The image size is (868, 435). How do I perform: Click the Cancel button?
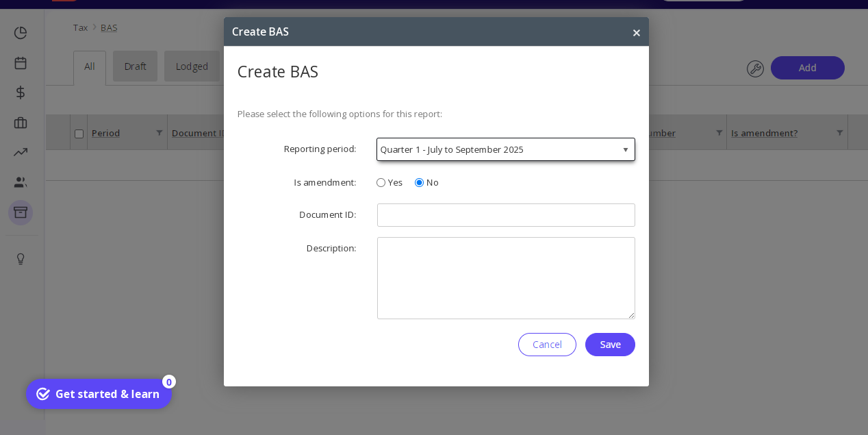click(x=547, y=345)
